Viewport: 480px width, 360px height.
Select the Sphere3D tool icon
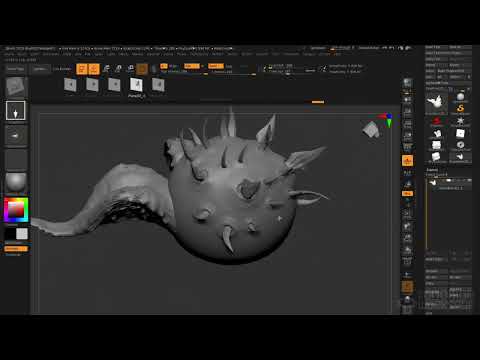coord(460,97)
